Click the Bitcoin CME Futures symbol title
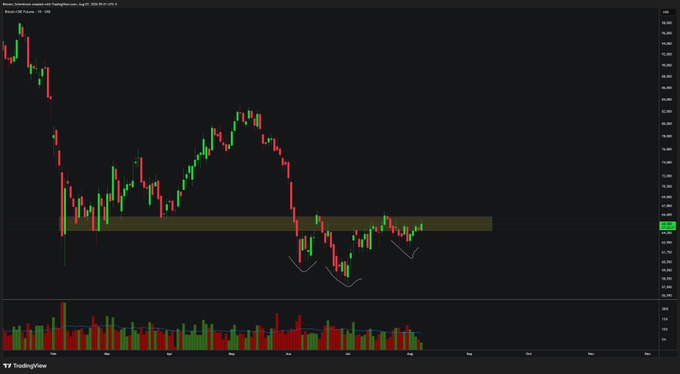The width and height of the screenshot is (680, 374). [27, 12]
